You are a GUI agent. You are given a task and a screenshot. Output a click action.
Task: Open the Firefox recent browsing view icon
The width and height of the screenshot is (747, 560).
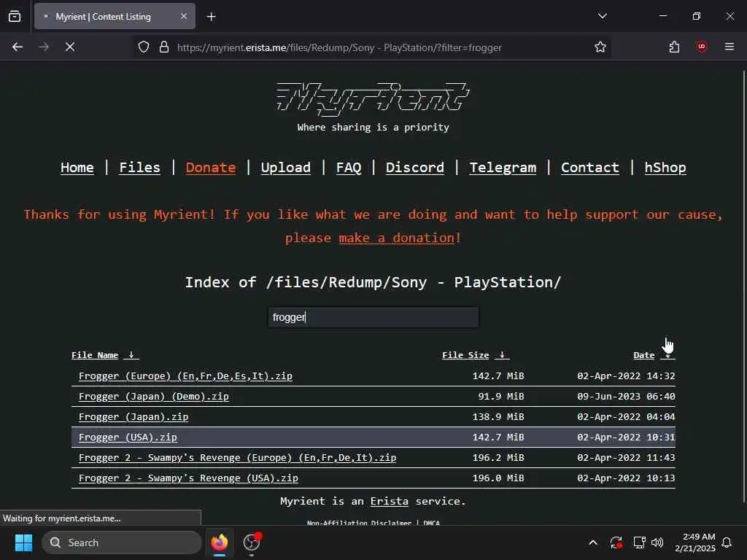(15, 16)
